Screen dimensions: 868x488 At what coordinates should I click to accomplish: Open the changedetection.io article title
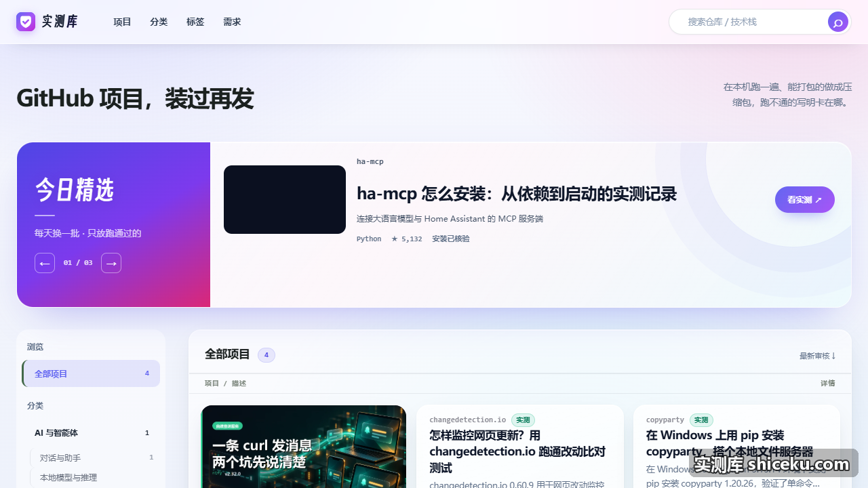(517, 451)
